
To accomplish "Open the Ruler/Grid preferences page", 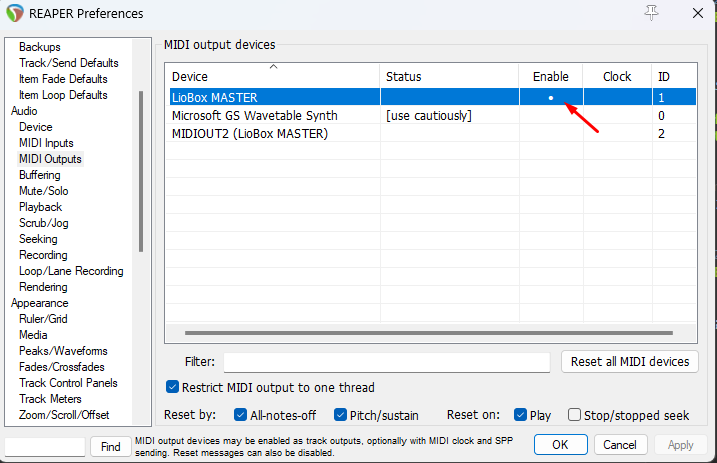I will click(43, 319).
